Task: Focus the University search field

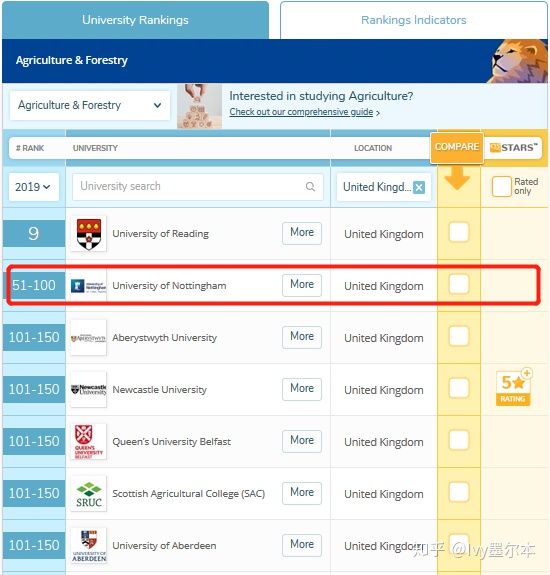Action: coord(198,187)
